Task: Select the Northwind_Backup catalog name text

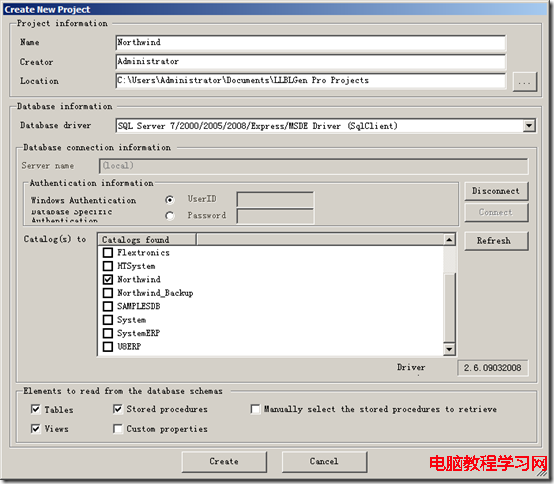Action: [x=155, y=293]
